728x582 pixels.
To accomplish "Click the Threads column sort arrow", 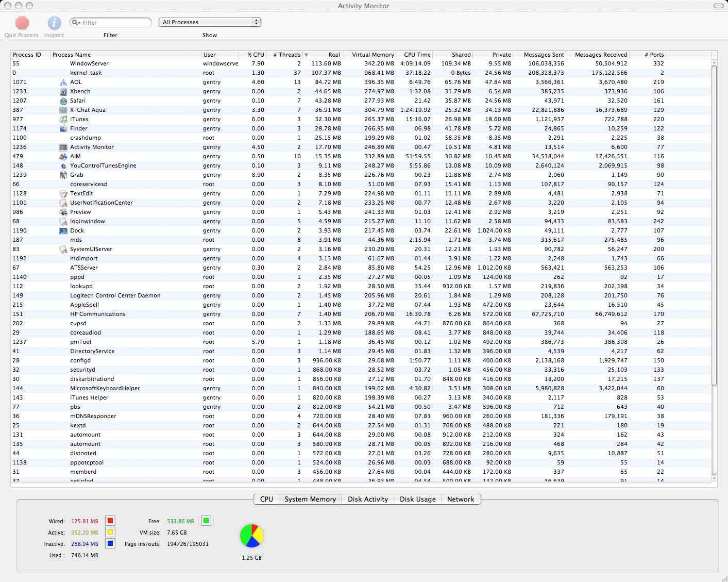I will pyautogui.click(x=306, y=55).
